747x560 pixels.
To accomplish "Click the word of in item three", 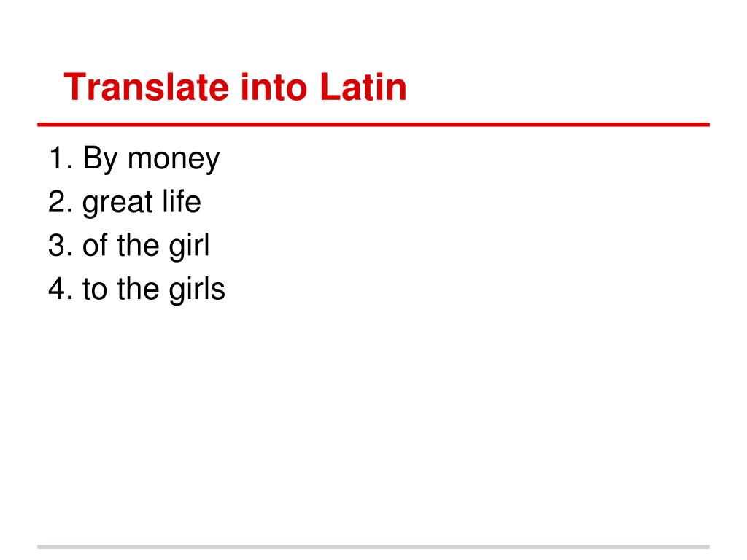I will 95,245.
